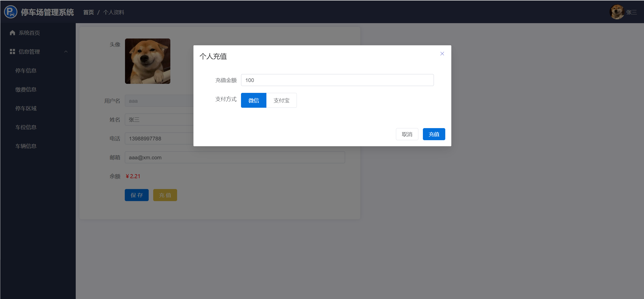Select 微信 as payment method
This screenshot has width=644, height=299.
[254, 100]
